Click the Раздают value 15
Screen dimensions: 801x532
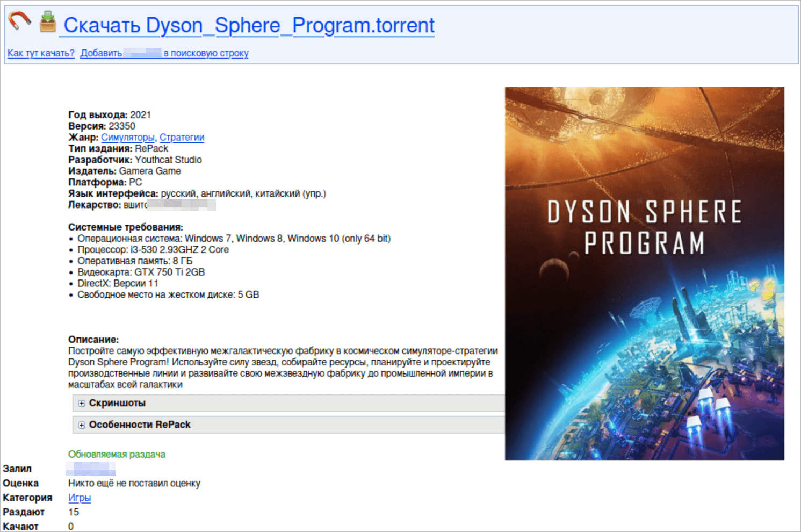tap(74, 512)
